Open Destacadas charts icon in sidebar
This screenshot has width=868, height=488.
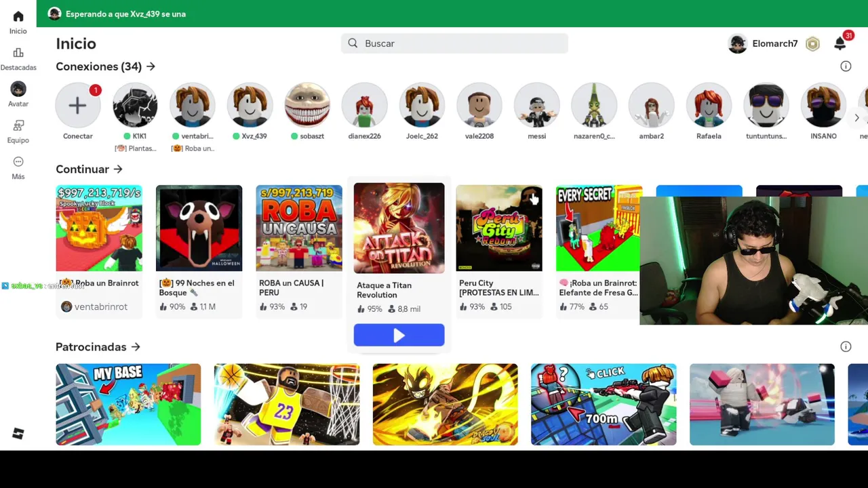pos(18,53)
